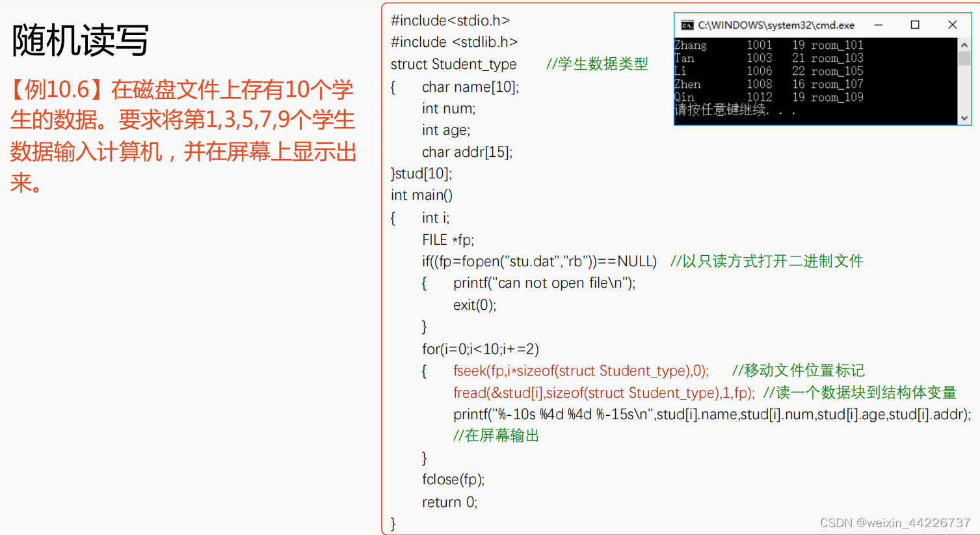
Task: Click the red fread statement
Action: click(x=604, y=393)
